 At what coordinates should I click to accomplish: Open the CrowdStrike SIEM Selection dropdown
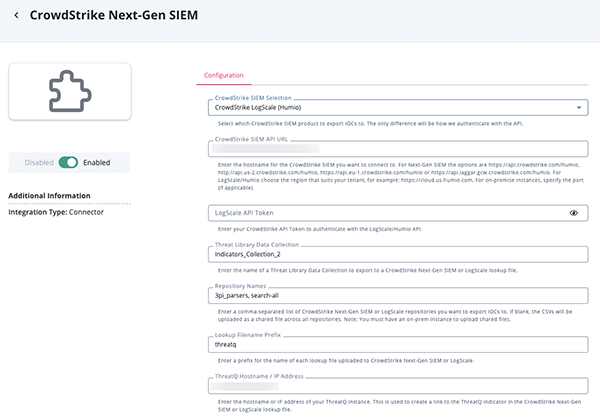[x=398, y=108]
